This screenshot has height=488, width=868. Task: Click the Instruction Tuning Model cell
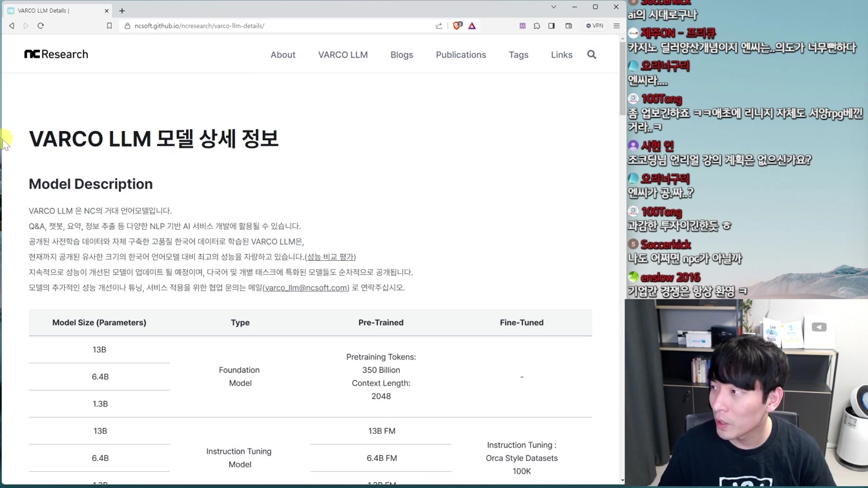[x=240, y=458]
